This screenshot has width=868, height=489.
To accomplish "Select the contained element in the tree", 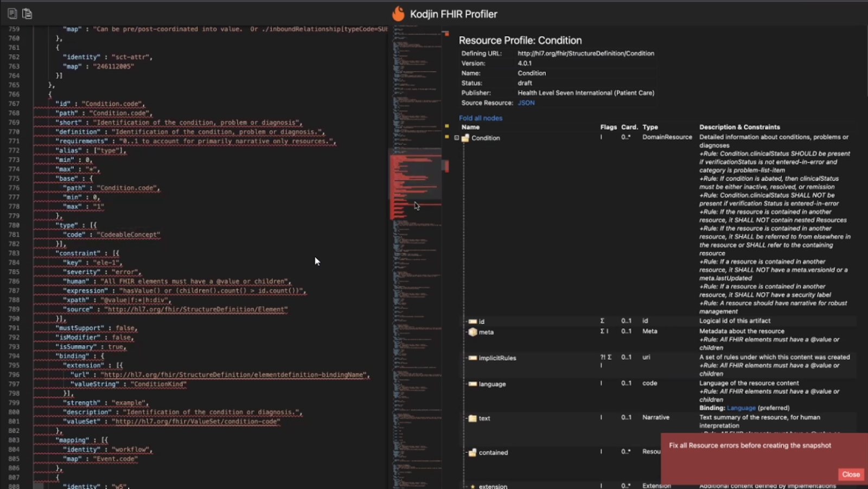I will [x=493, y=452].
